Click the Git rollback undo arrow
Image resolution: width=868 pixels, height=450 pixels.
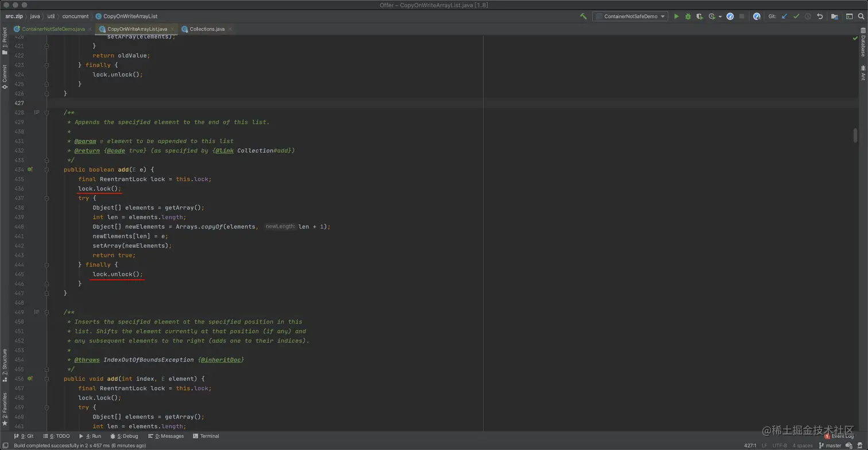click(820, 17)
